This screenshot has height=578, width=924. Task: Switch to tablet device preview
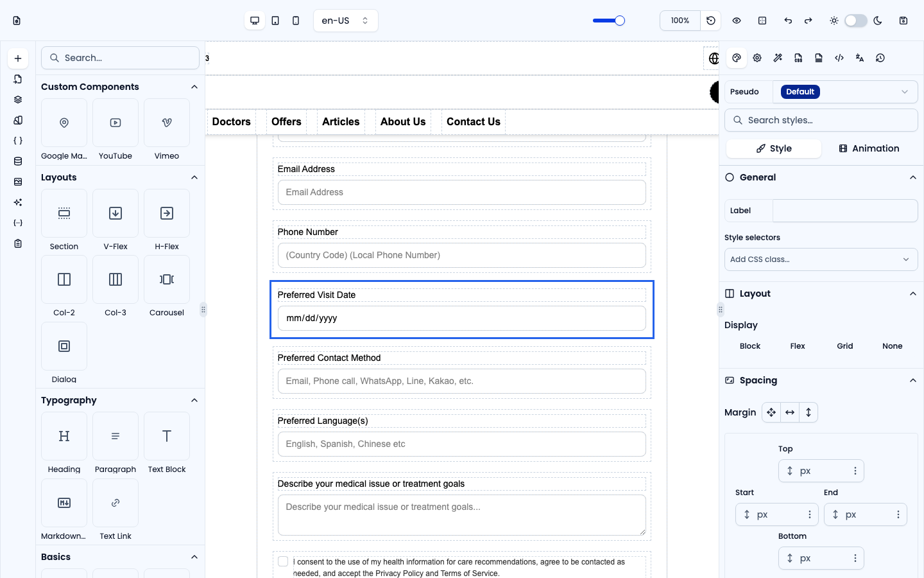pos(275,21)
